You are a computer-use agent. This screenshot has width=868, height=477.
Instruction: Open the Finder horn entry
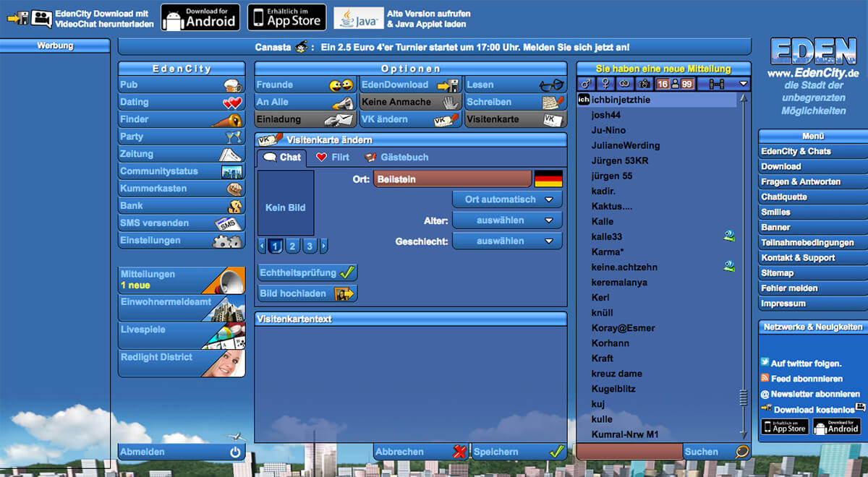(x=182, y=119)
